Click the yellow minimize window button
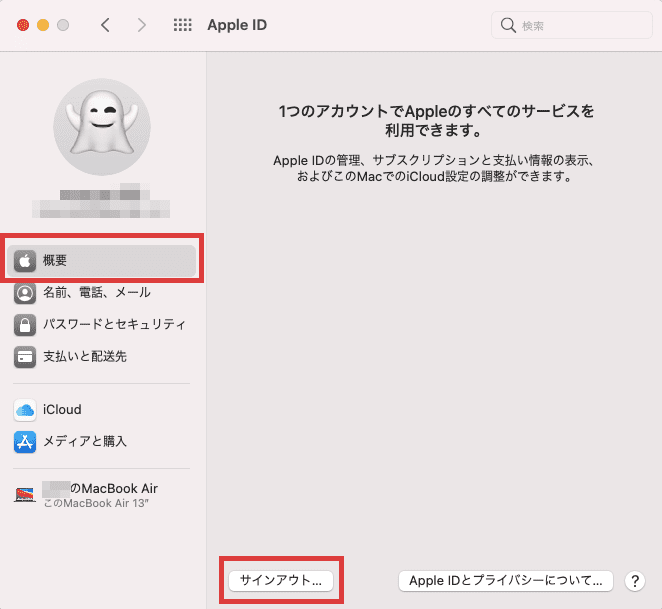Image resolution: width=662 pixels, height=609 pixels. coord(43,25)
